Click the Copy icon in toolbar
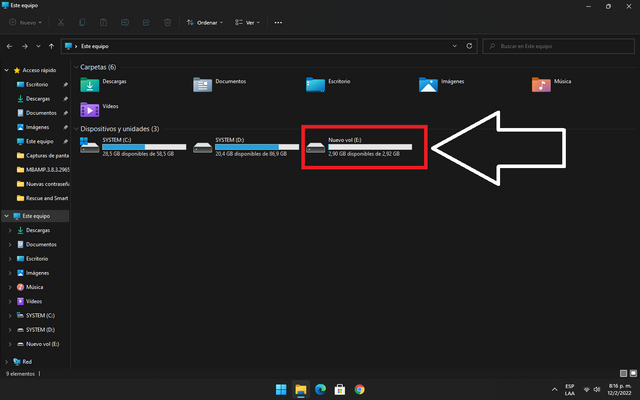 point(82,22)
